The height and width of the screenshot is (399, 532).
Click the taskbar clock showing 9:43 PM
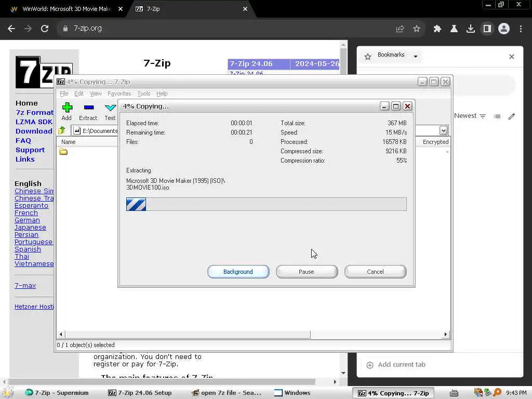[x=516, y=393]
